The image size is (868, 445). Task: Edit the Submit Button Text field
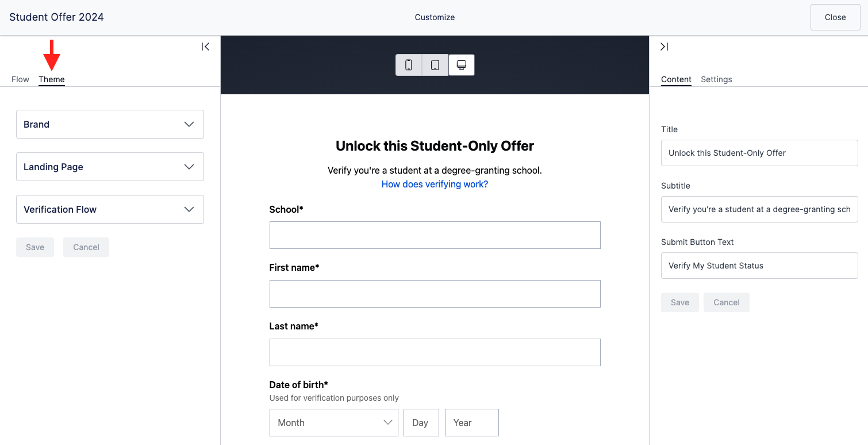[x=759, y=266]
